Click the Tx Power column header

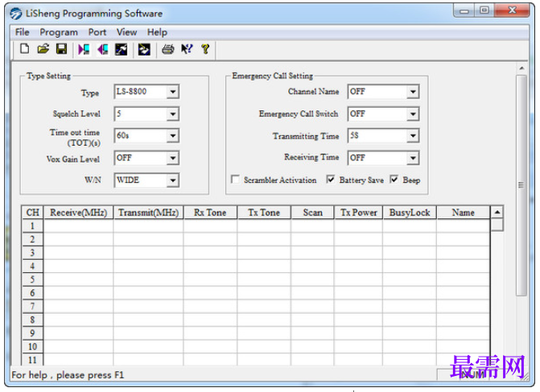coord(358,213)
